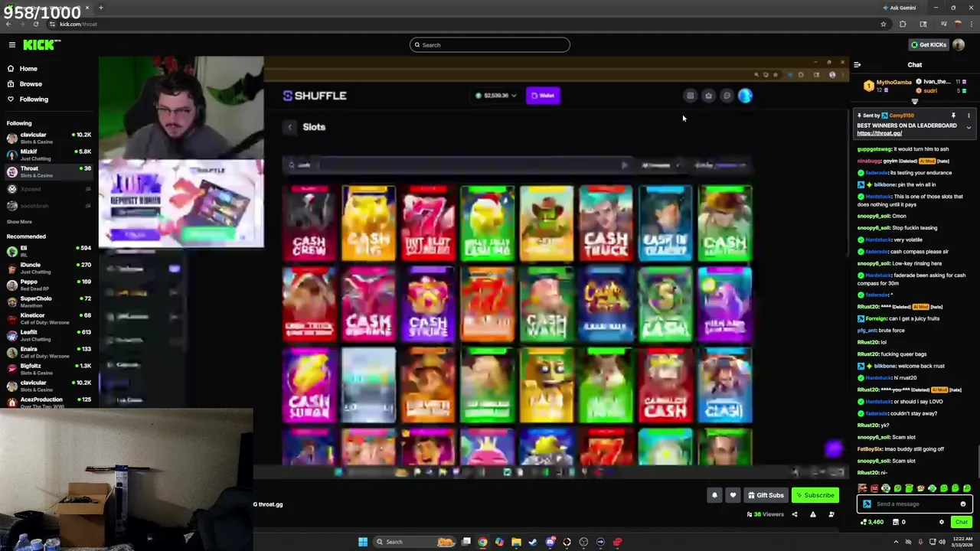Click the KICK logo
Image resolution: width=980 pixels, height=551 pixels.
(41, 44)
